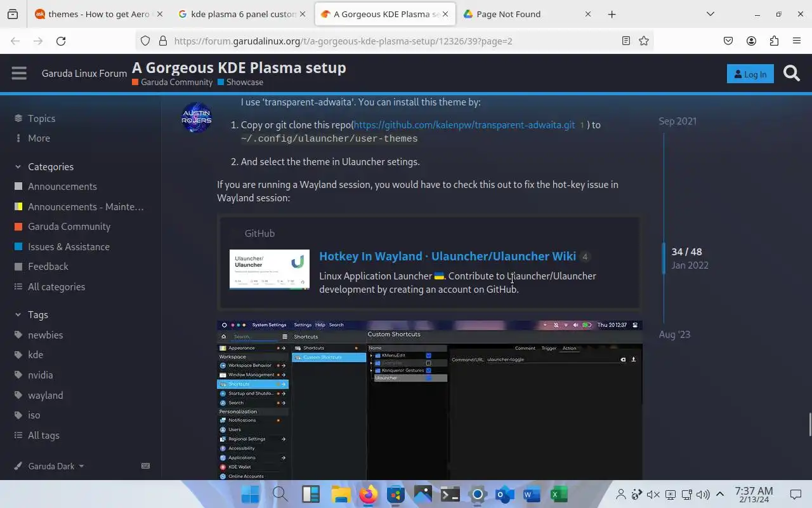
Task: Open the Pocket save icon
Action: coord(728,41)
